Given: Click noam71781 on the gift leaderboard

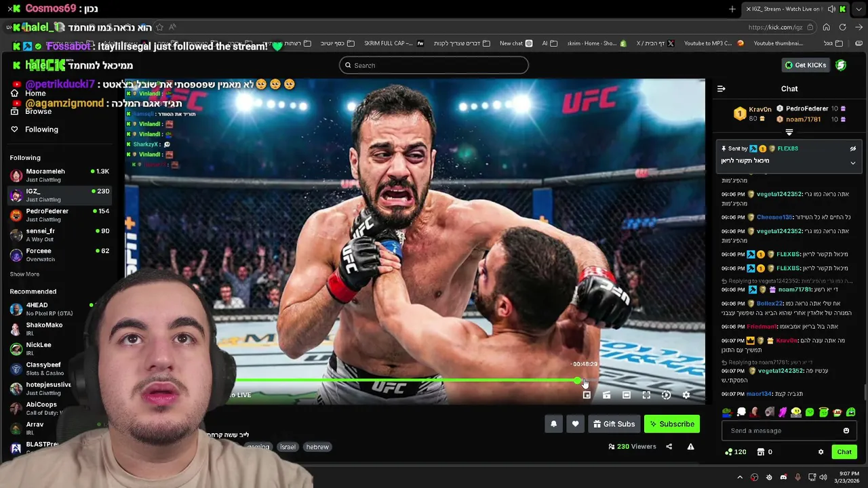Looking at the screenshot, I should [x=803, y=119].
